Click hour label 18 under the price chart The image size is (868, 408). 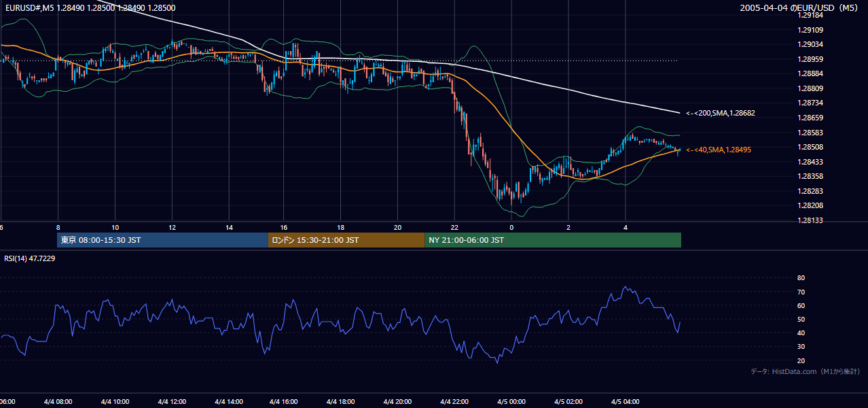coord(341,227)
